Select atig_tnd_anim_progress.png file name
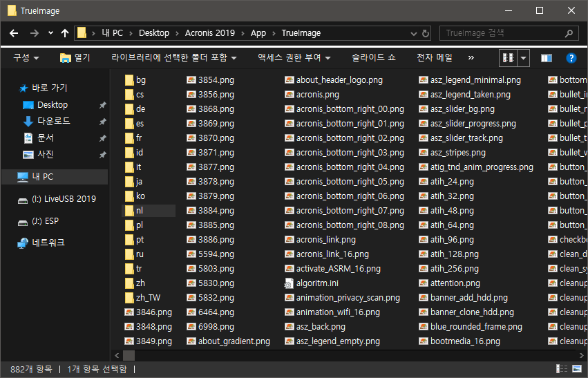588x378 pixels. [482, 167]
